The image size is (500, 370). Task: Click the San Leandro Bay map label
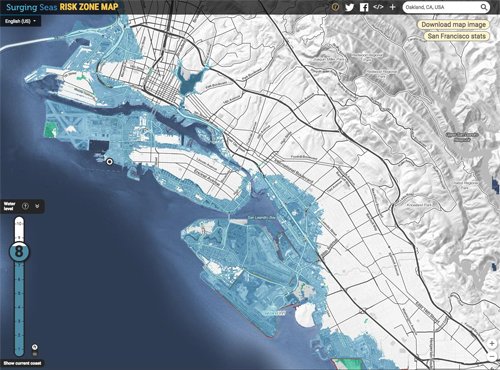[262, 218]
